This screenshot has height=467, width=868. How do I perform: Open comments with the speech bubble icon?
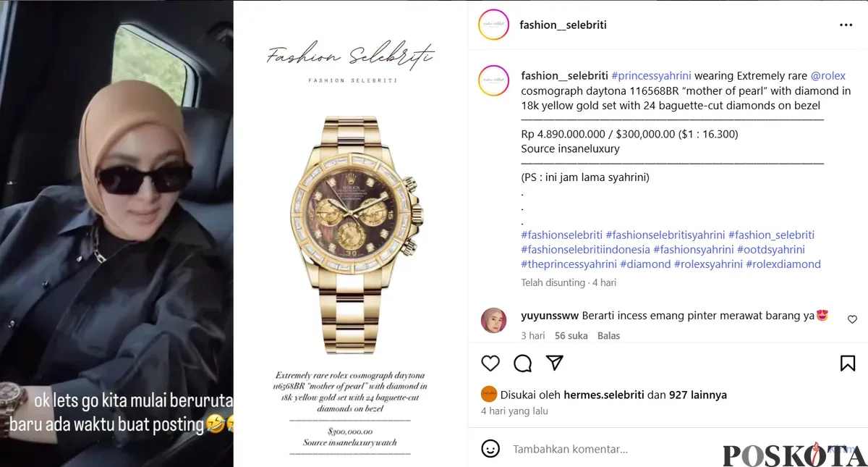[522, 363]
